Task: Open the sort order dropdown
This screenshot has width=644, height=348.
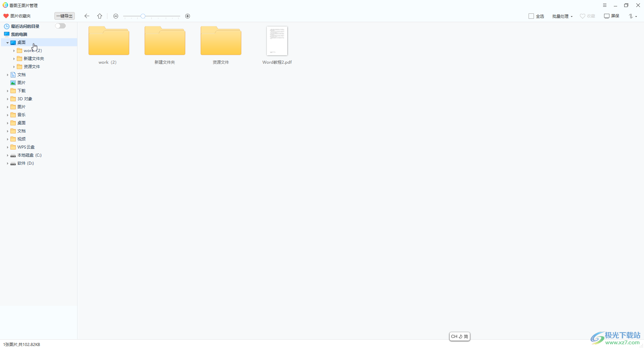Action: (633, 16)
